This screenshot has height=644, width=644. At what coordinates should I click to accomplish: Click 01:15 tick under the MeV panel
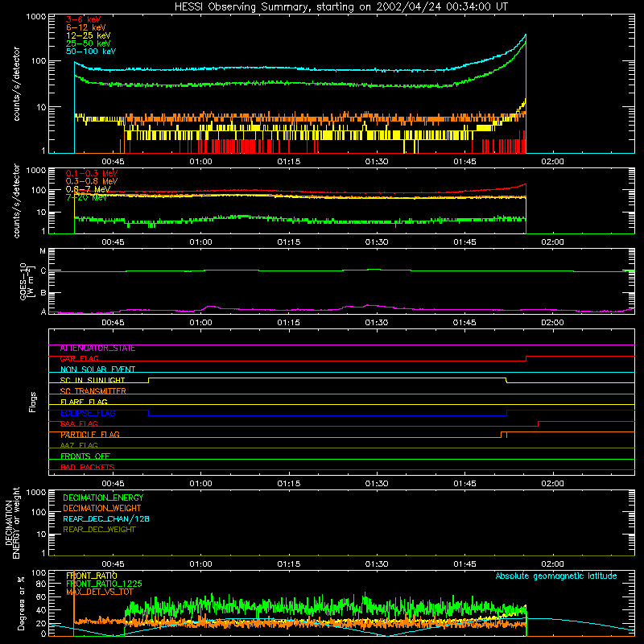[x=289, y=242]
